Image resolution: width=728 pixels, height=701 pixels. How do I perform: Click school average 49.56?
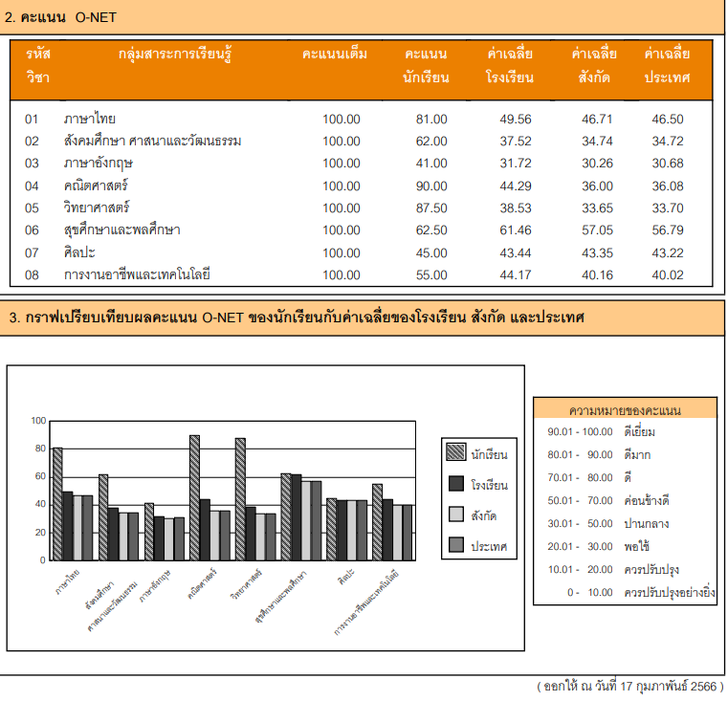(x=516, y=120)
